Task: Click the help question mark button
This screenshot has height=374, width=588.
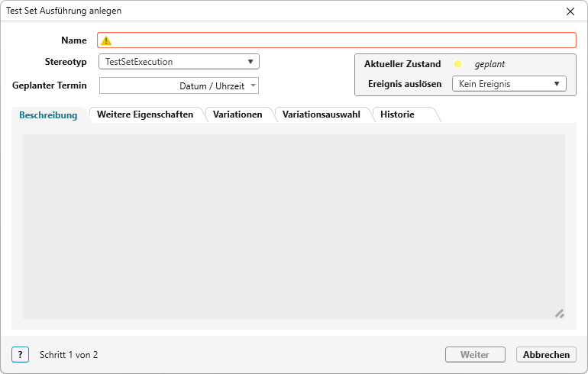Action: point(21,354)
